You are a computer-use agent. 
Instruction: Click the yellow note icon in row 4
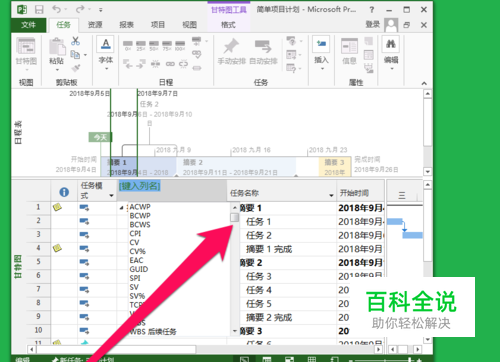[x=57, y=248]
